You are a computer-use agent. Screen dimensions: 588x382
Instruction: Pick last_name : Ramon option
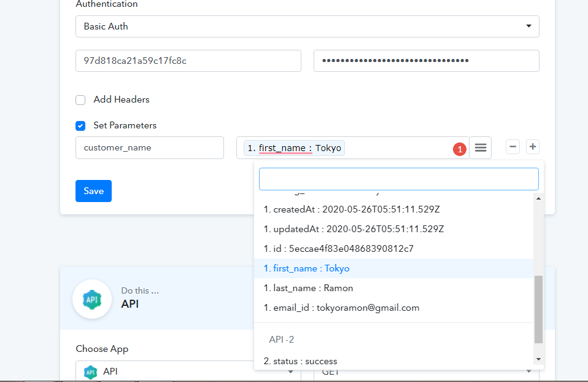[x=394, y=288]
